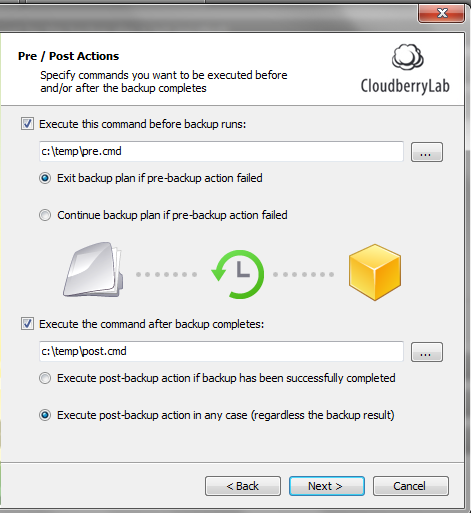Click the CloudberryLab cloud logo
Screen dimensions: 471x513
click(407, 57)
